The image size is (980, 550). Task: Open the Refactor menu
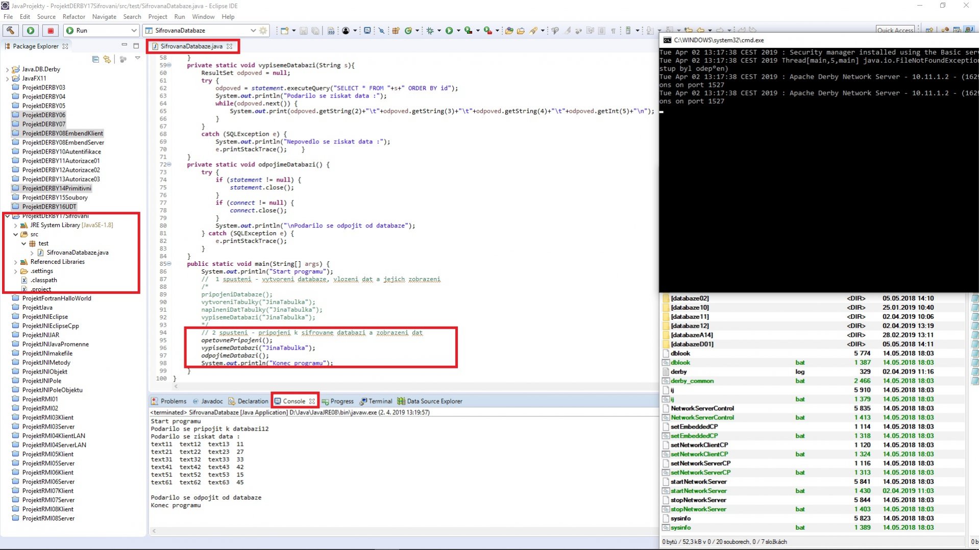click(74, 17)
